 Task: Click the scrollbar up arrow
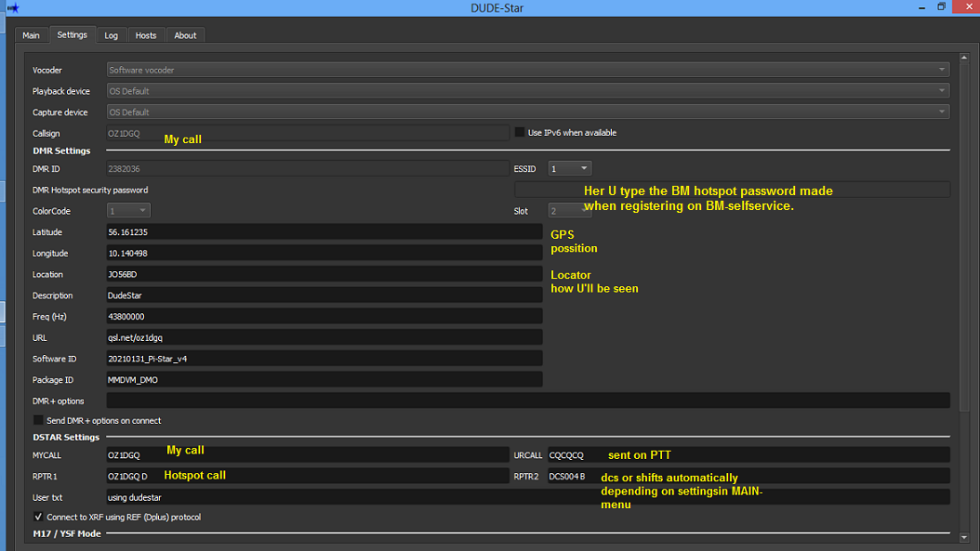[964, 58]
